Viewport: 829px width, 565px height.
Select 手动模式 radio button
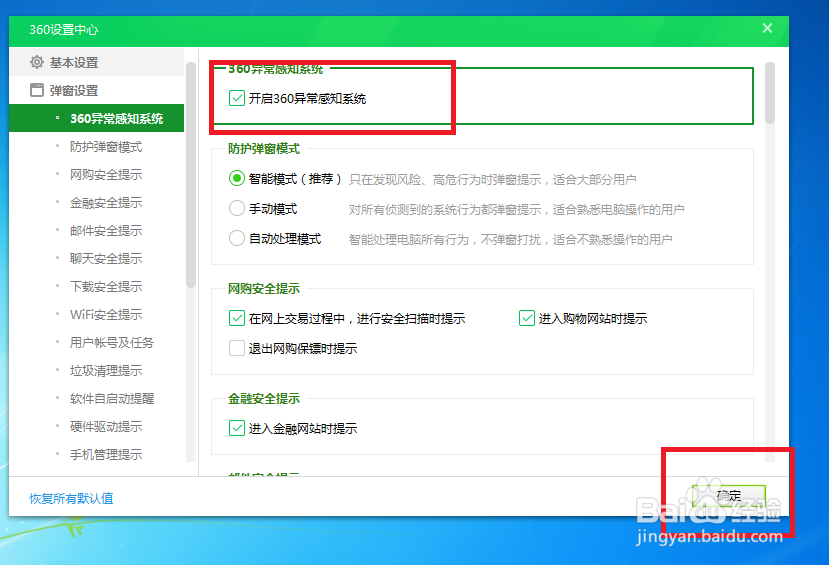[x=237, y=208]
